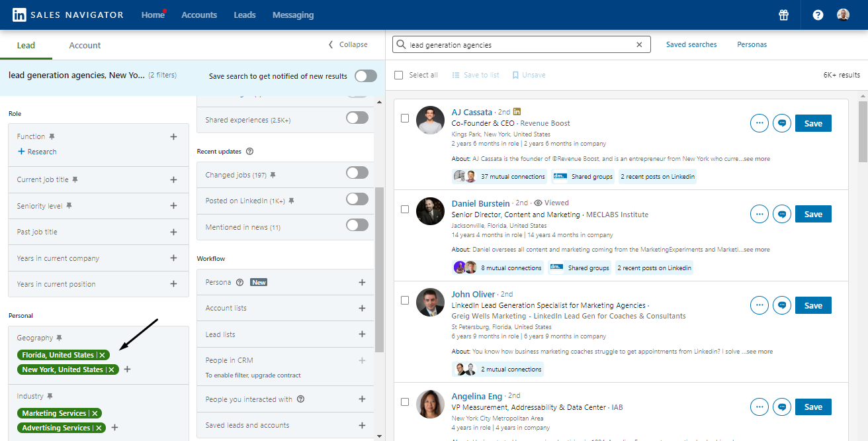The height and width of the screenshot is (441, 868).
Task: Pin the Geography filter
Action: click(59, 337)
